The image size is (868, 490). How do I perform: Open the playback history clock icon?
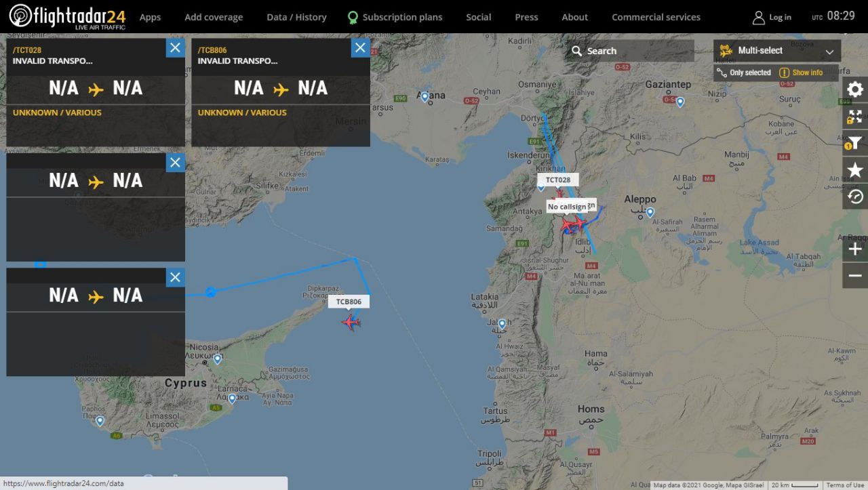[855, 197]
